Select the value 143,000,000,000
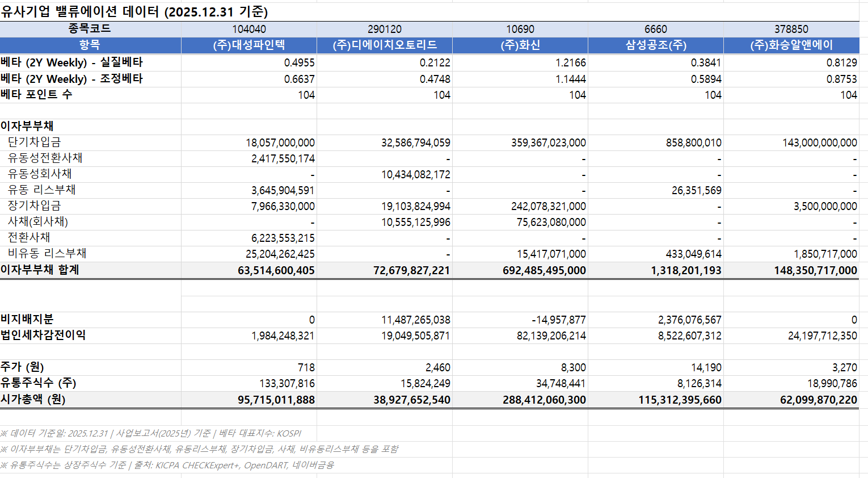Image resolution: width=868 pixels, height=478 pixels. 820,143
